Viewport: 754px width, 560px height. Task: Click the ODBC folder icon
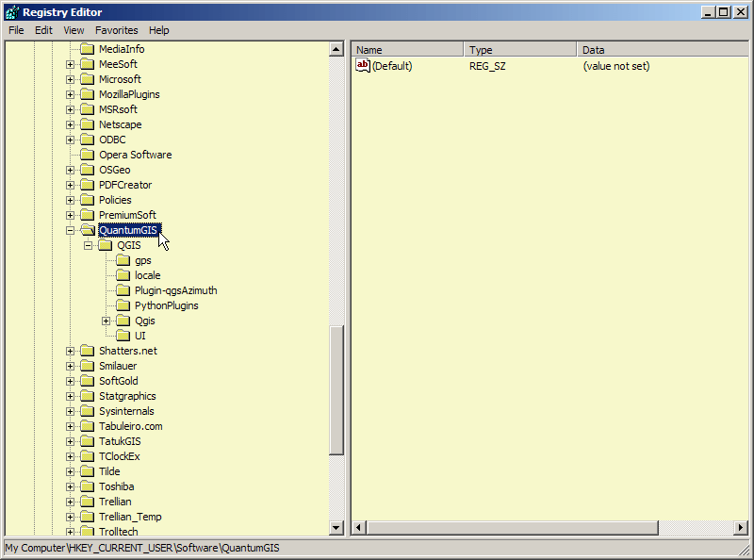click(x=87, y=140)
